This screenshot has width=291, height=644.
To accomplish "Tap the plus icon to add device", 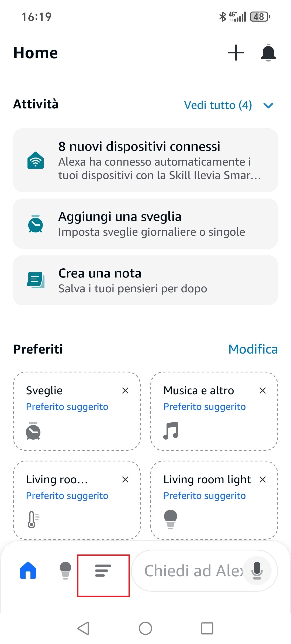I will [236, 53].
